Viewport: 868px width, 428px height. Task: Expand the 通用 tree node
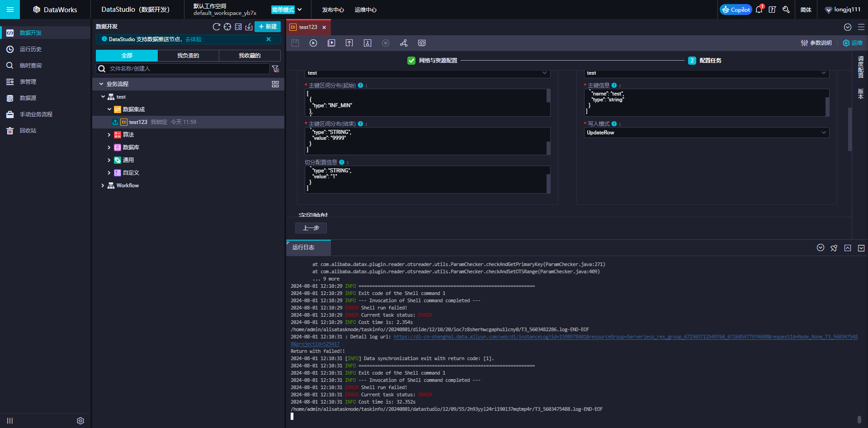109,160
